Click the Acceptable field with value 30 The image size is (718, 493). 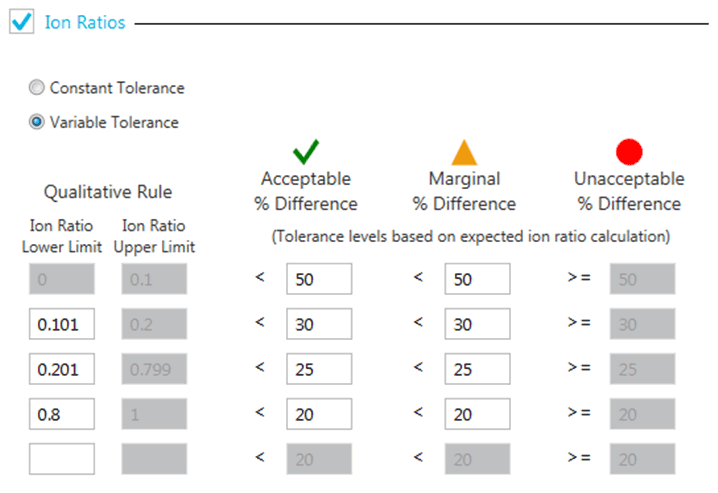point(318,324)
